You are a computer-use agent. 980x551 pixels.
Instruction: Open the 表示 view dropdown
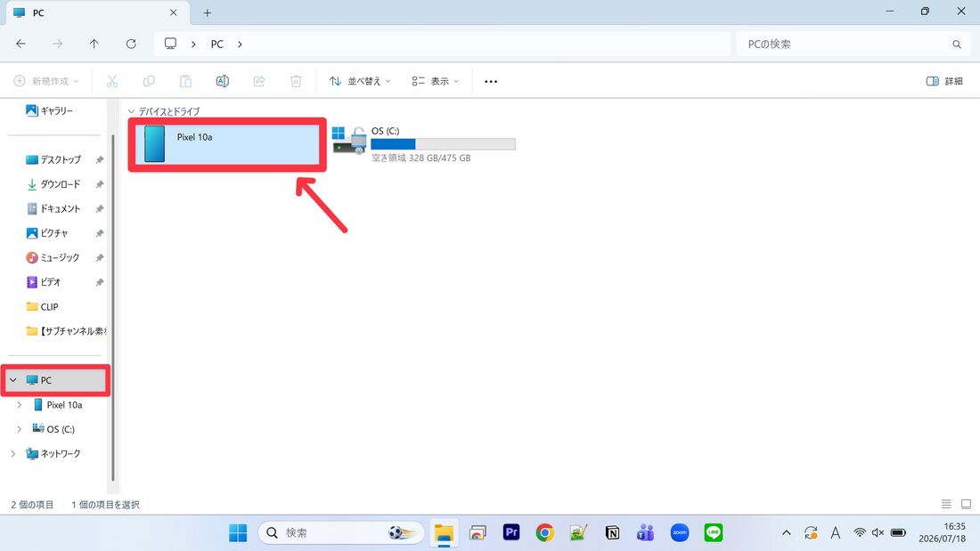click(x=435, y=81)
